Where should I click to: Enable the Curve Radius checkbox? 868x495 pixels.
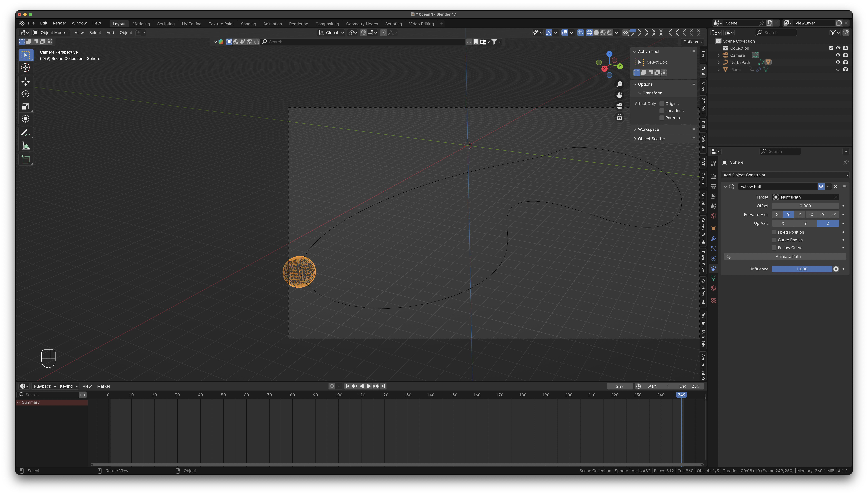(774, 240)
